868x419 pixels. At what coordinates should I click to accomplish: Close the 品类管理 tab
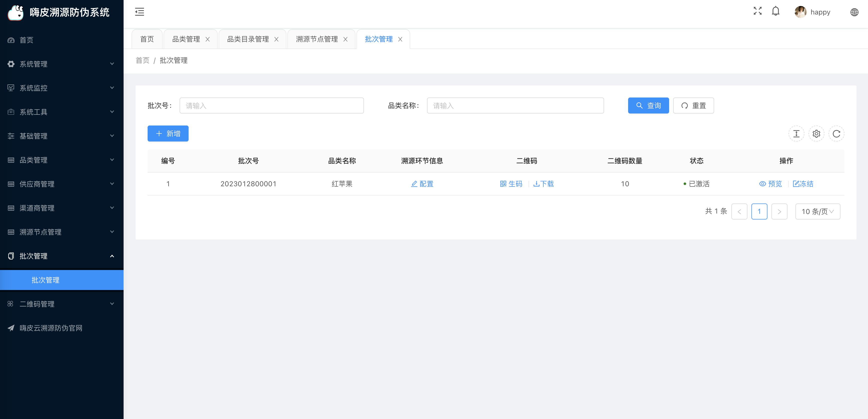point(208,39)
